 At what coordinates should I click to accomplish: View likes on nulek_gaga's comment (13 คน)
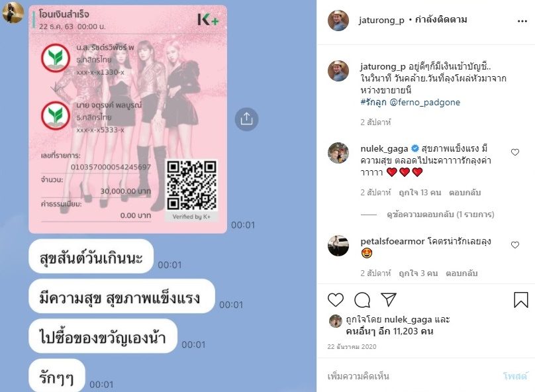point(420,193)
